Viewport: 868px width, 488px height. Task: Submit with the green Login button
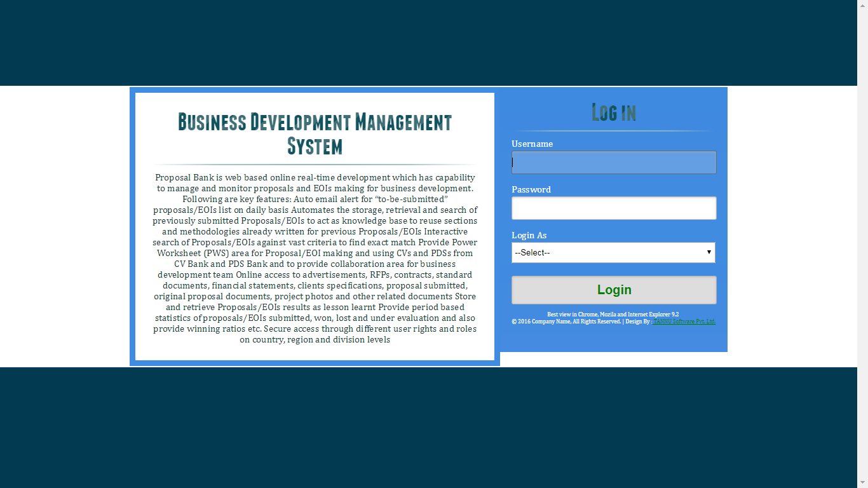pyautogui.click(x=614, y=290)
